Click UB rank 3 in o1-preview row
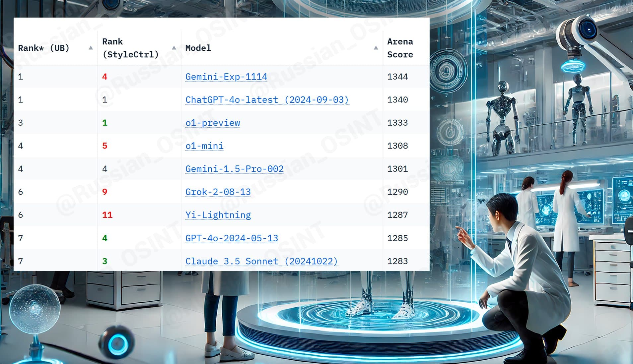 coord(21,123)
